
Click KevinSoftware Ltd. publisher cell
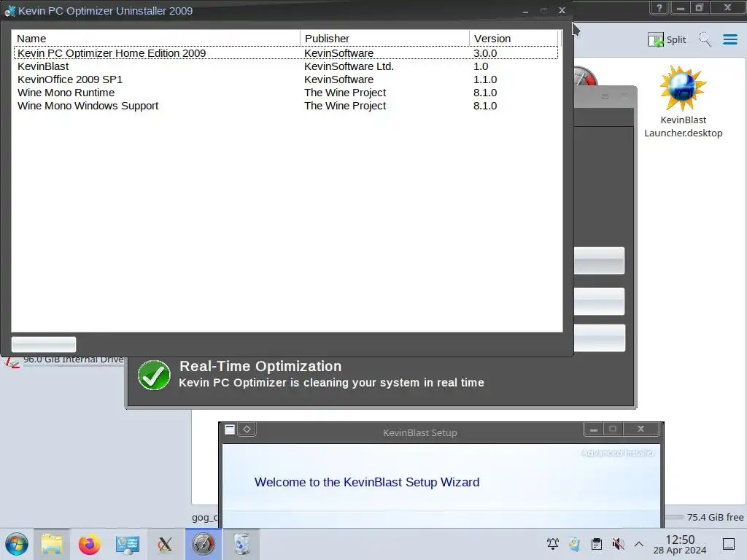tap(349, 66)
